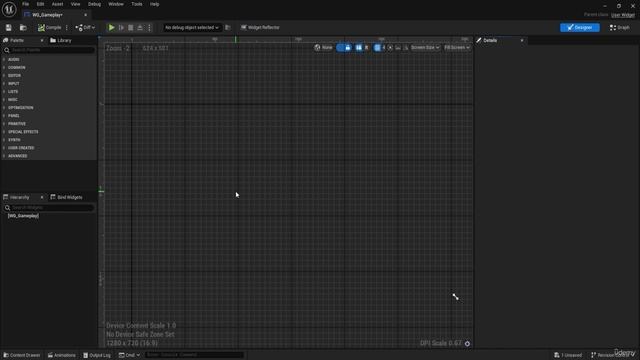Focus the Search Widgets field
640x360 pixels.
[49, 208]
